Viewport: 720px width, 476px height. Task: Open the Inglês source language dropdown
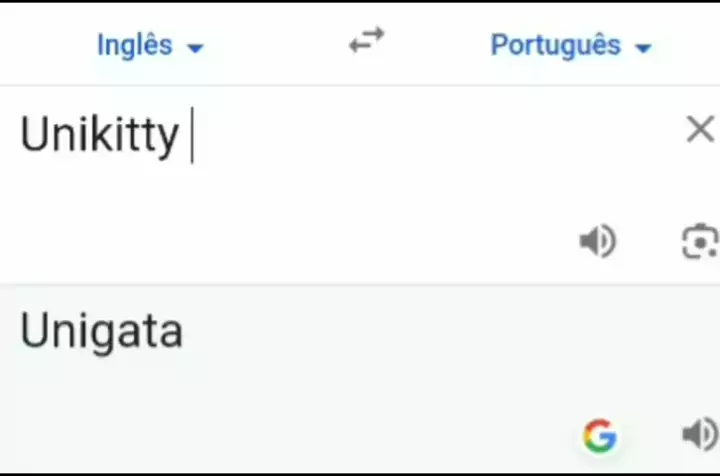point(150,46)
